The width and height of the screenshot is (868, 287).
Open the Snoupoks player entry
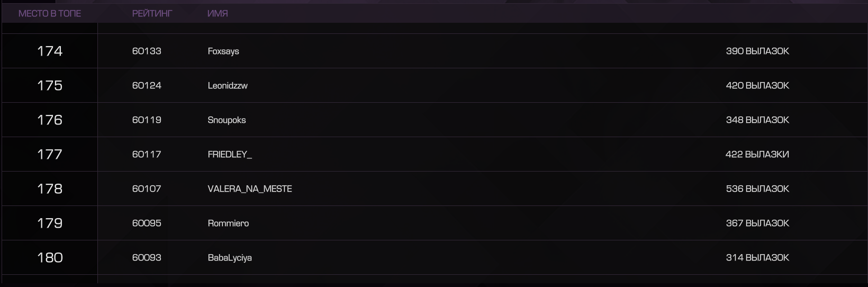[x=227, y=120]
